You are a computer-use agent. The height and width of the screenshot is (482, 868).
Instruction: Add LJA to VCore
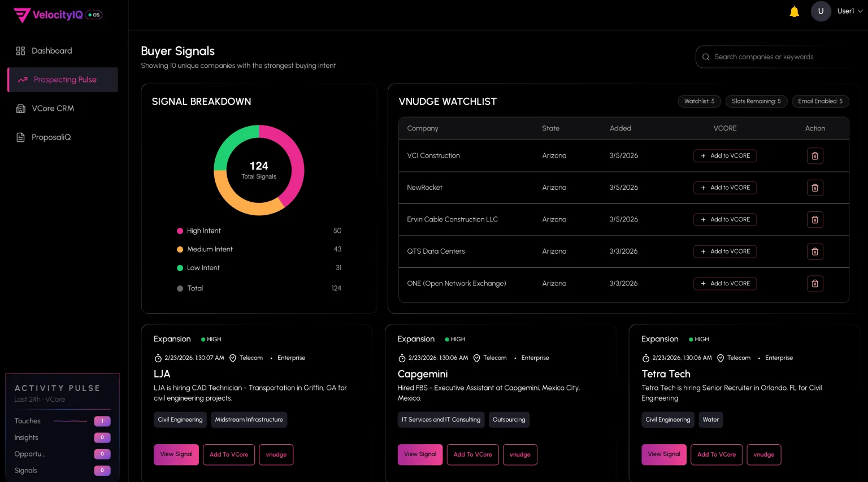point(229,455)
